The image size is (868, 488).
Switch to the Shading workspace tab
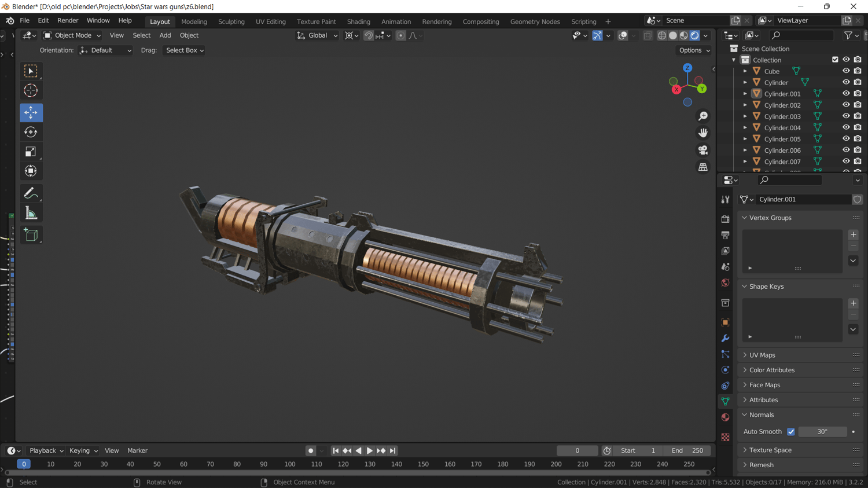(358, 21)
